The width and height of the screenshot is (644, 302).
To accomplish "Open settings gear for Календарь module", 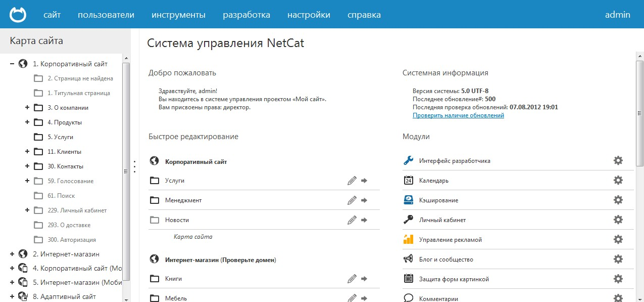I will [x=618, y=180].
